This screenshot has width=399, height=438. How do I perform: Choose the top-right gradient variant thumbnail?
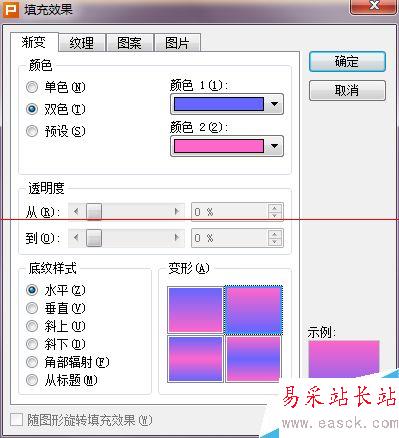pos(254,310)
